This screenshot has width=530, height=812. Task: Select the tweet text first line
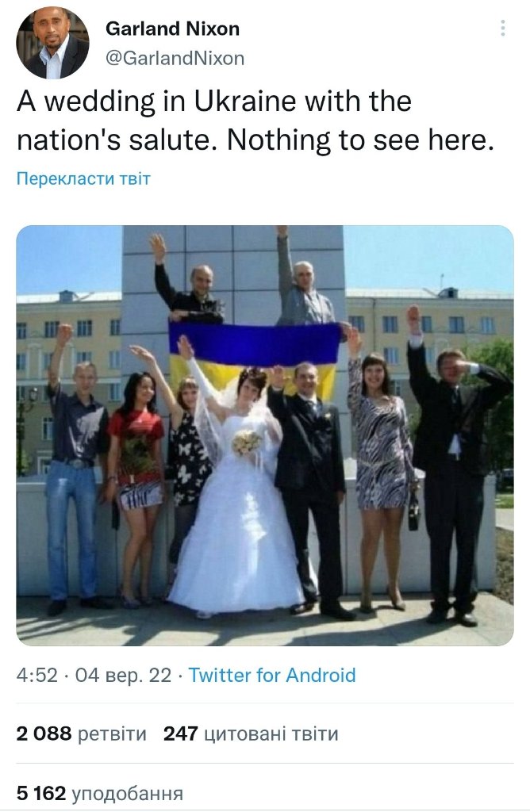coord(214,101)
